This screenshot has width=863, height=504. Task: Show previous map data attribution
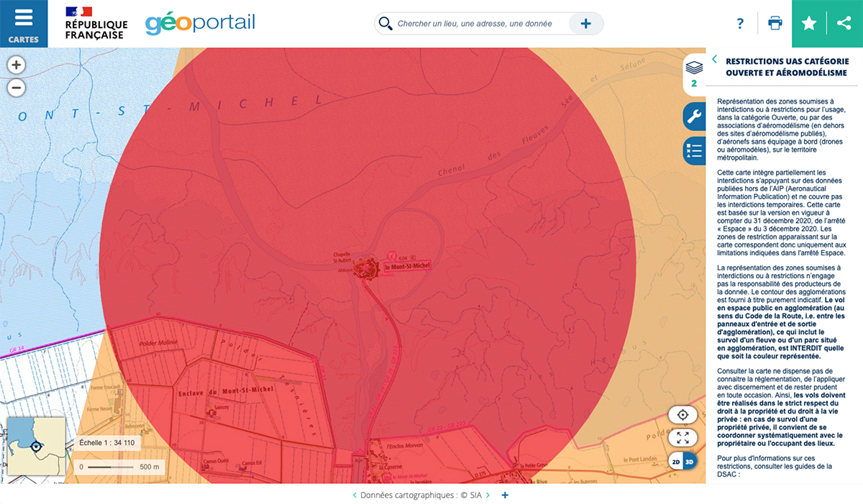click(x=354, y=495)
